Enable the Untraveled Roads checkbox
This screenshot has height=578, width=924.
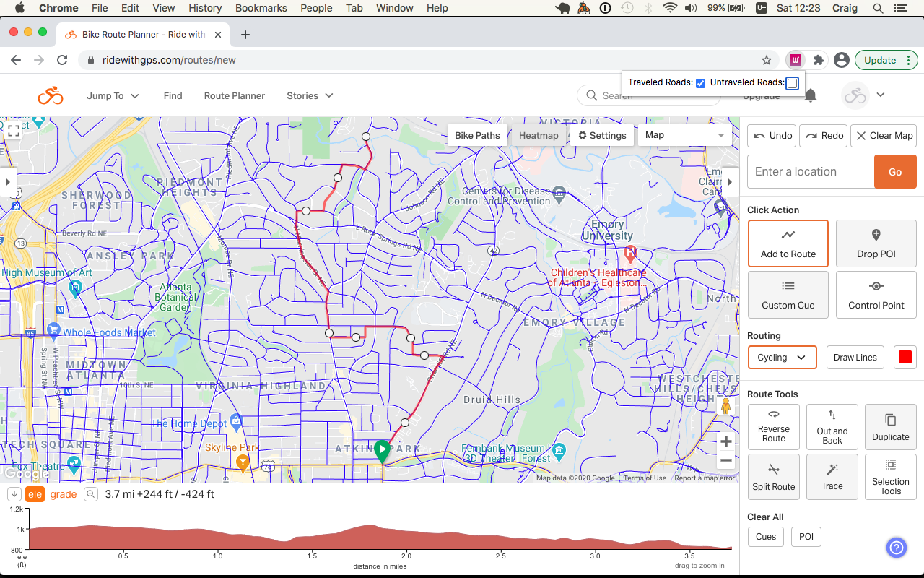pos(792,84)
